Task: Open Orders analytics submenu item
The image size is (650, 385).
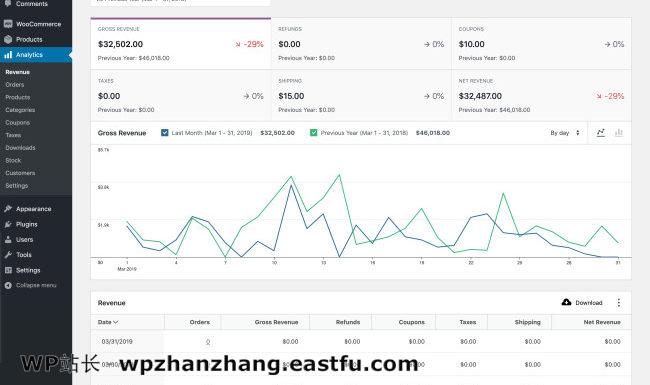Action: click(15, 85)
